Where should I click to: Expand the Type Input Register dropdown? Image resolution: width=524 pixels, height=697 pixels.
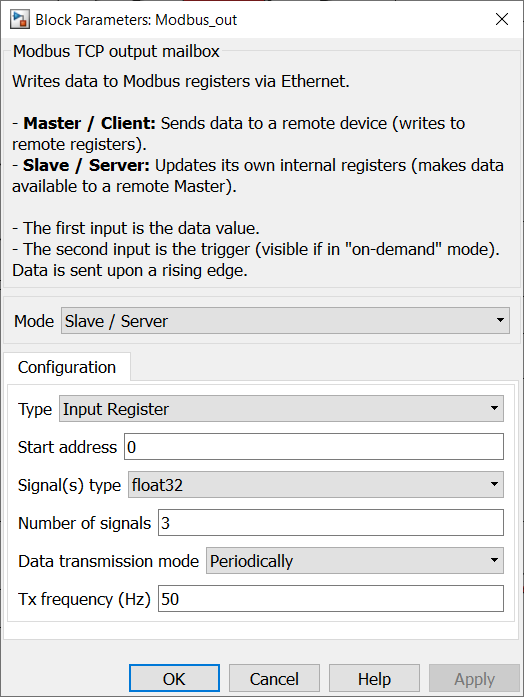click(281, 409)
